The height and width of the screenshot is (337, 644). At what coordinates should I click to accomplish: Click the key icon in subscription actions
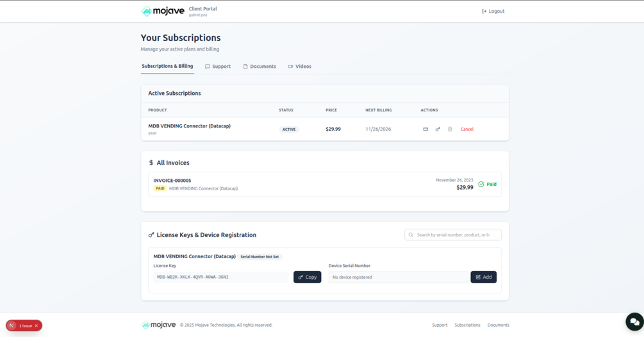[438, 129]
